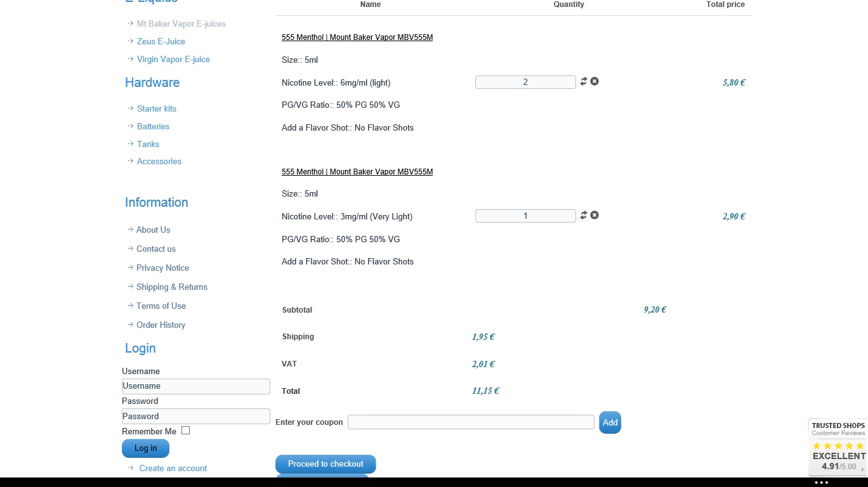View Order History
This screenshot has height=487, width=868.
(x=161, y=325)
